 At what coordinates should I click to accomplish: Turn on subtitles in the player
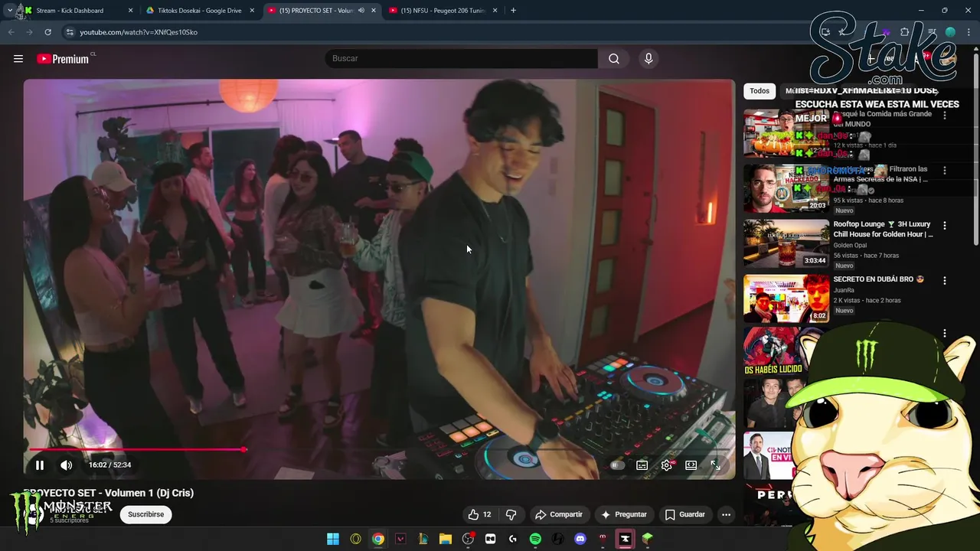[642, 465]
